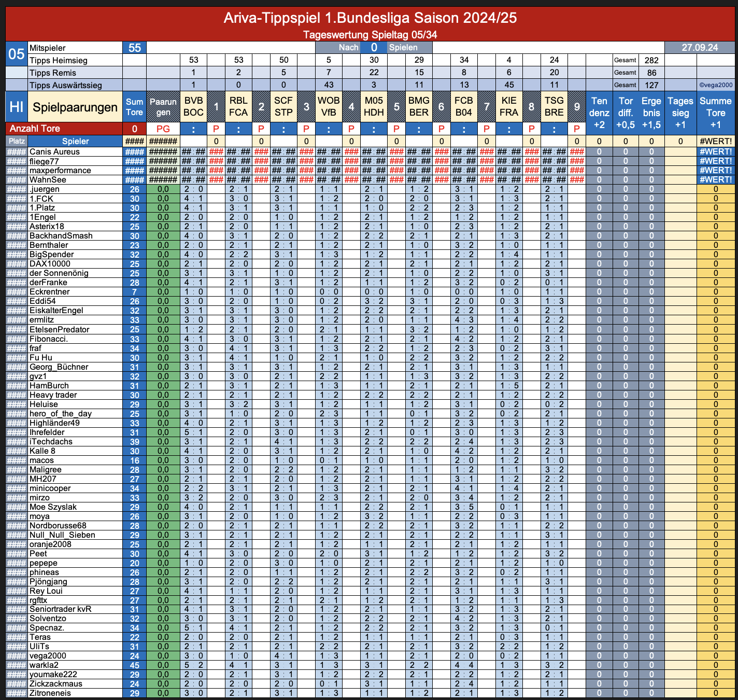Select player name Null_Null_Sieben
Screen dimensions: 738x700
tap(62, 535)
